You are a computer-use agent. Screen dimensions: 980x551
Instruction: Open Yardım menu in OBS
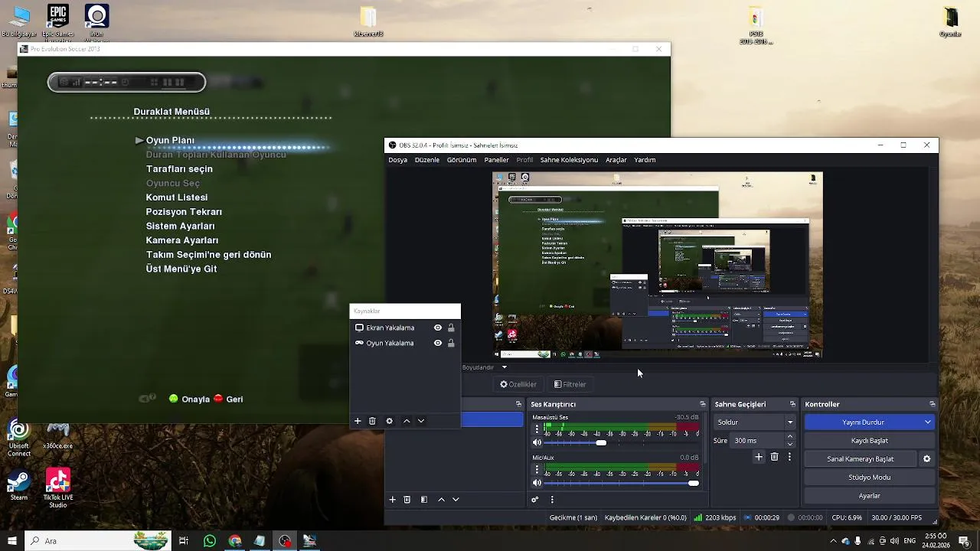(645, 160)
